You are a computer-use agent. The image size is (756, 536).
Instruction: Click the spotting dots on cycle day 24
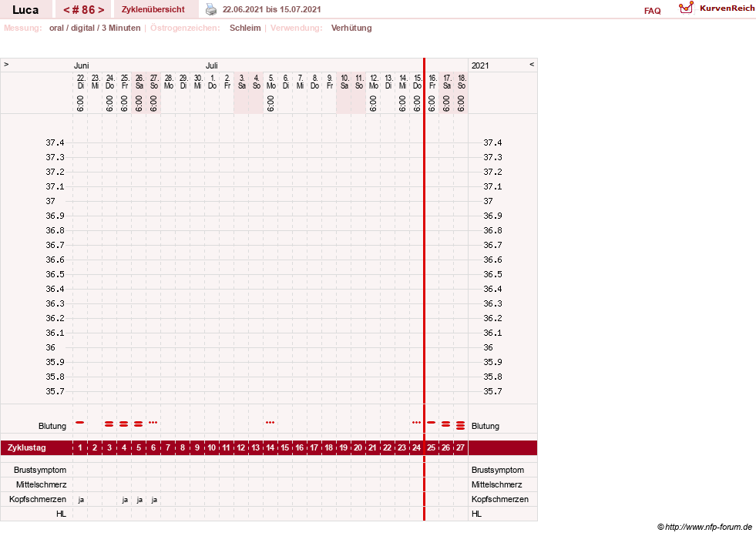tap(417, 422)
